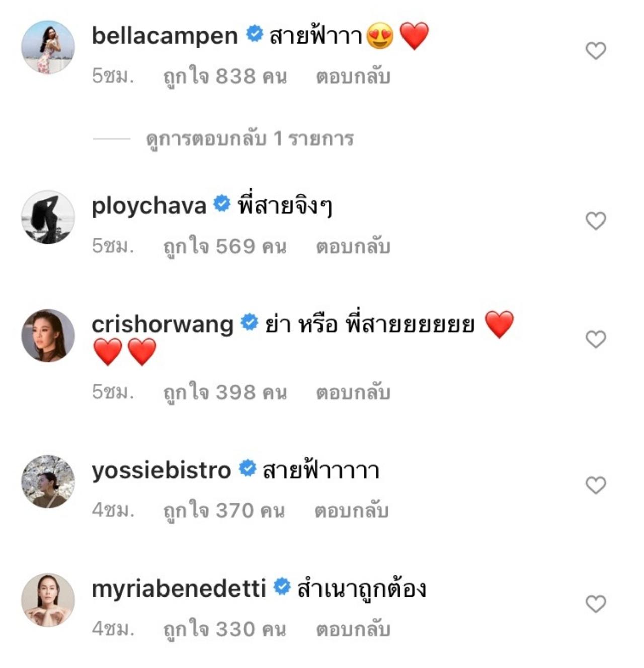The height and width of the screenshot is (668, 644).
Task: Like crishorwang's comment with heart icon
Action: click(x=596, y=339)
